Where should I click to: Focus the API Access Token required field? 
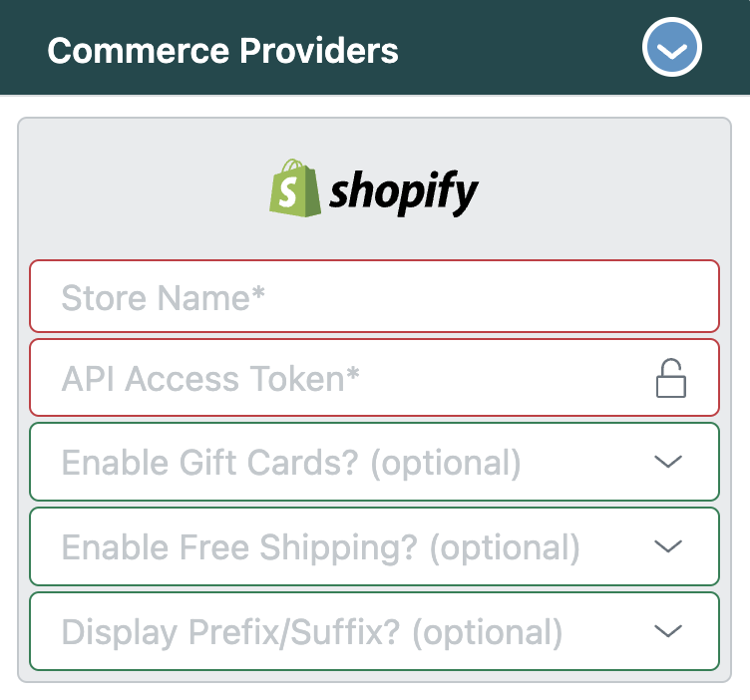coord(375,378)
